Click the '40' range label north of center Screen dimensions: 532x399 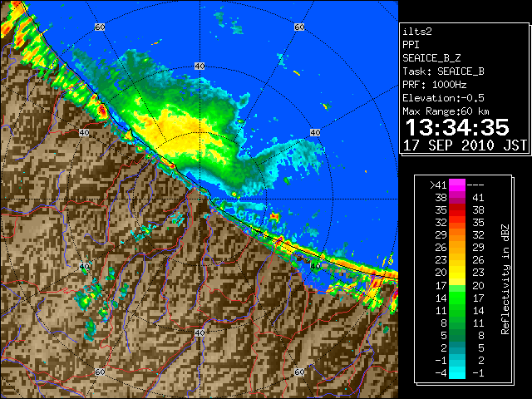coord(199,66)
